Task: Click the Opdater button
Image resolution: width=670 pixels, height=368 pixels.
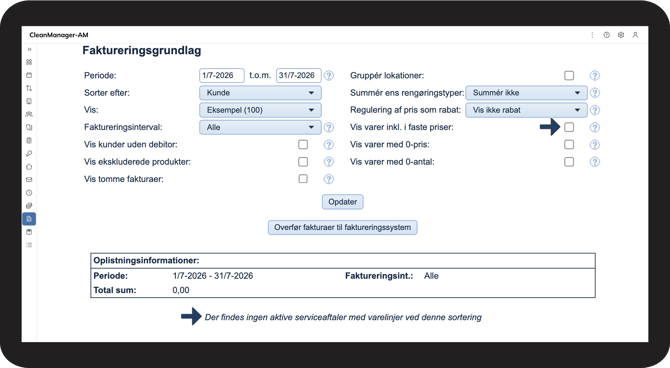Action: pos(343,202)
